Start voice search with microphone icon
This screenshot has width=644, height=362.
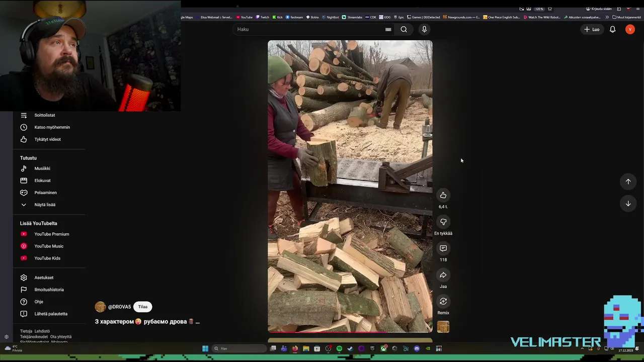click(424, 29)
